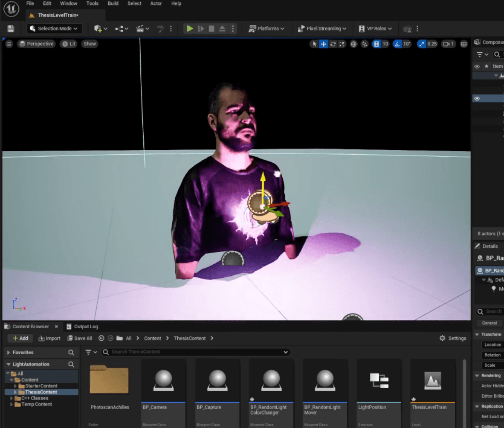Click the Stop simulation button
This screenshot has width=504, height=428.
211,29
